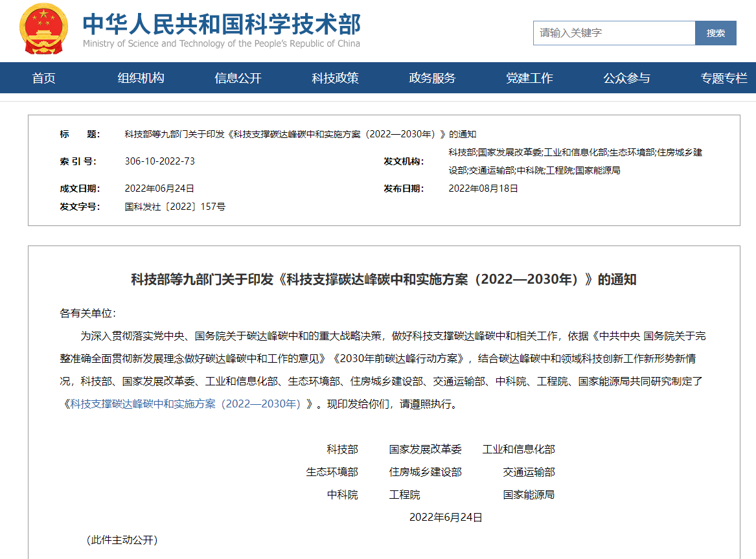Open the 首页 navigation item

click(44, 78)
